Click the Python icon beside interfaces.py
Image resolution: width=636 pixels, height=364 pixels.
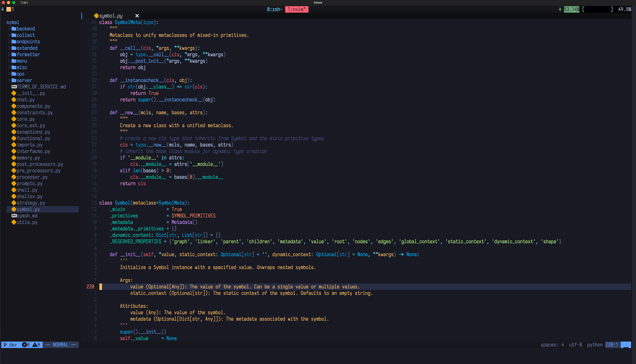tap(14, 151)
